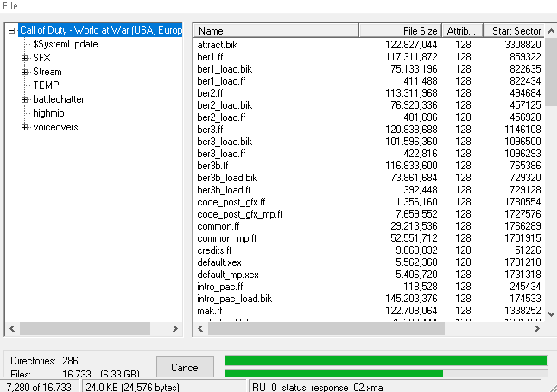The width and height of the screenshot is (557, 392).
Task: Select the battlechatter folder
Action: 59,99
